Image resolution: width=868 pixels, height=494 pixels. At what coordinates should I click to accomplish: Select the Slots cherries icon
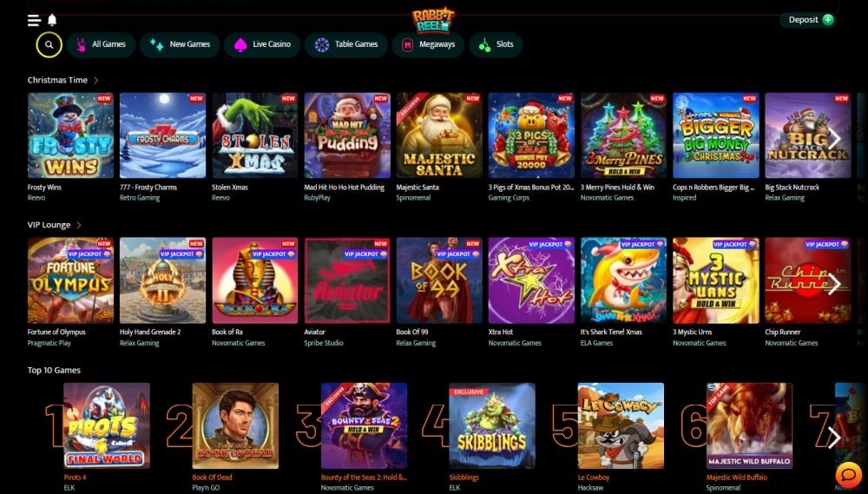484,45
